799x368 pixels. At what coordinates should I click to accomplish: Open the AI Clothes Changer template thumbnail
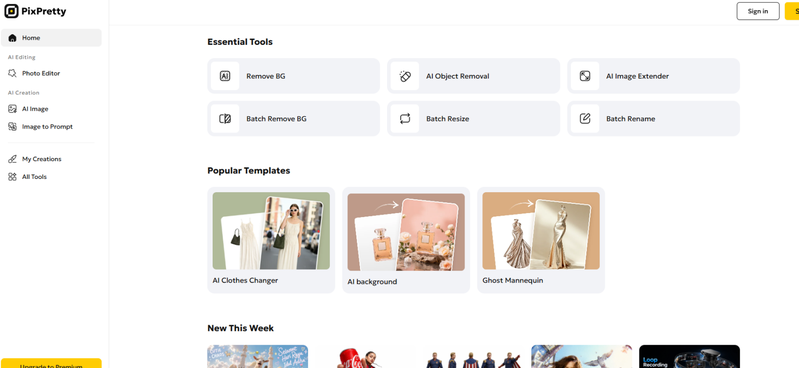pos(271,231)
